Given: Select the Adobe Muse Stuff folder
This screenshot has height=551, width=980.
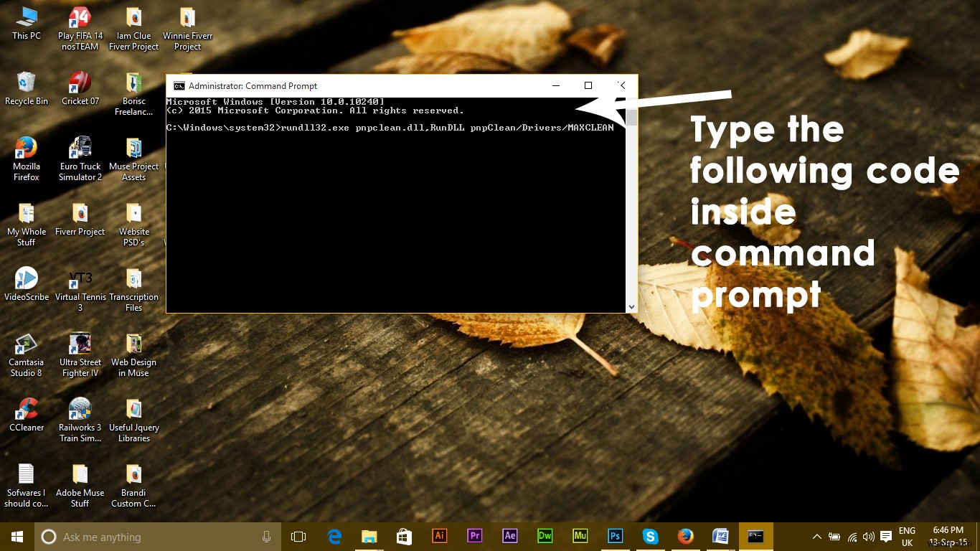Looking at the screenshot, I should [x=80, y=486].
